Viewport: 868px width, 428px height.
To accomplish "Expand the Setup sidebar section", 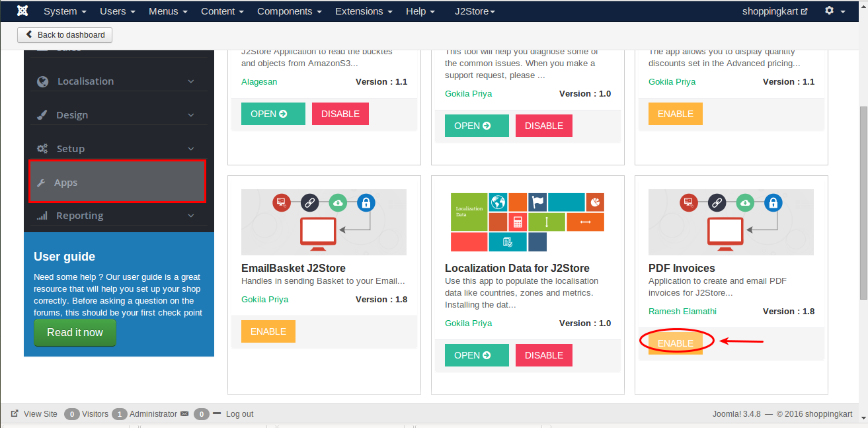I will point(118,149).
